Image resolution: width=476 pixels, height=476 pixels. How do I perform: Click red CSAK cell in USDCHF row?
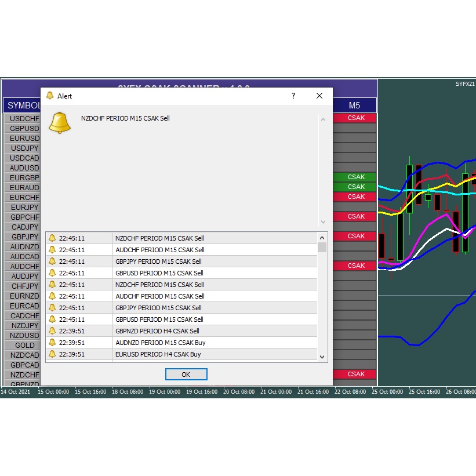(x=356, y=118)
